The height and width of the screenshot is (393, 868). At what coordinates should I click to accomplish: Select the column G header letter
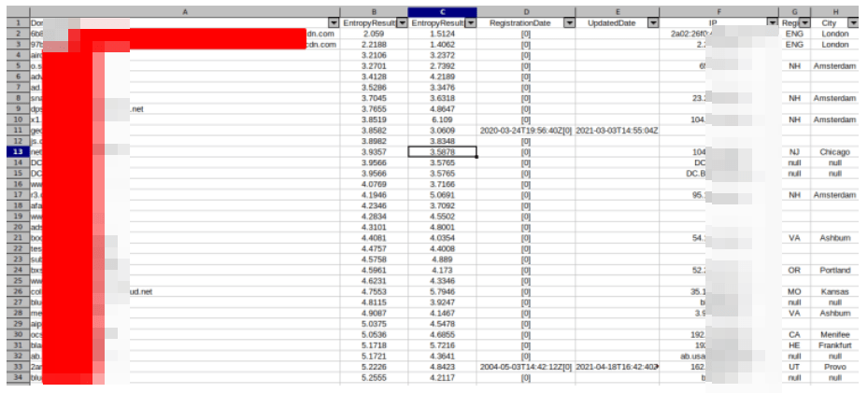click(794, 9)
